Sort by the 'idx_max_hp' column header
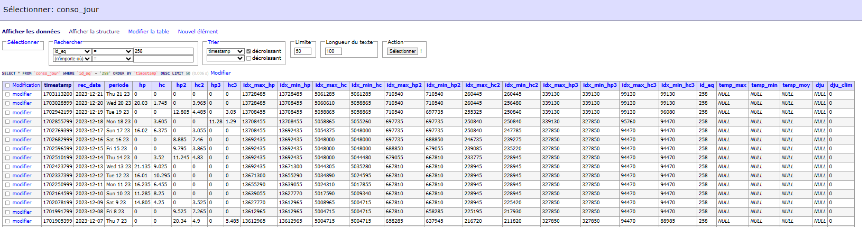The height and width of the screenshot is (227, 868). pyautogui.click(x=259, y=85)
